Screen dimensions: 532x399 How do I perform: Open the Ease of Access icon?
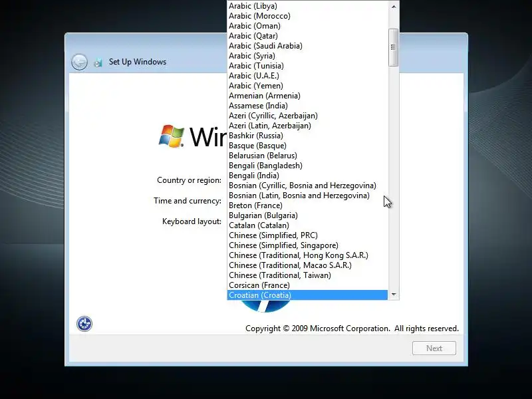(x=84, y=324)
